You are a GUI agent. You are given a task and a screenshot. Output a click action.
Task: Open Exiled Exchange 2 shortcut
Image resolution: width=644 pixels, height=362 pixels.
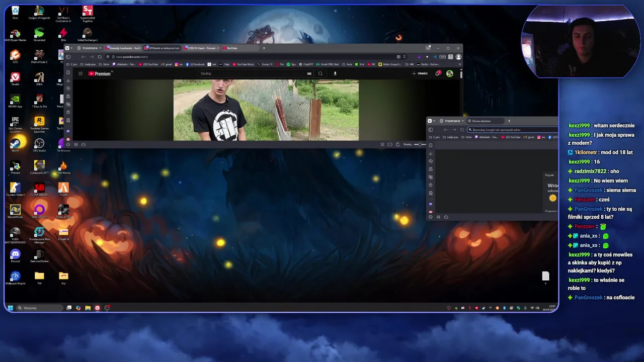88,35
